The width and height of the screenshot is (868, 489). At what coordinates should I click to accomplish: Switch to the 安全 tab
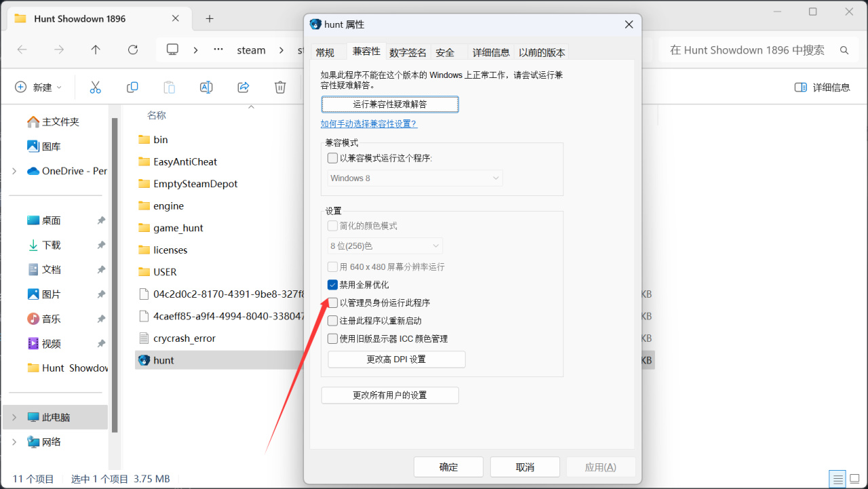point(445,53)
